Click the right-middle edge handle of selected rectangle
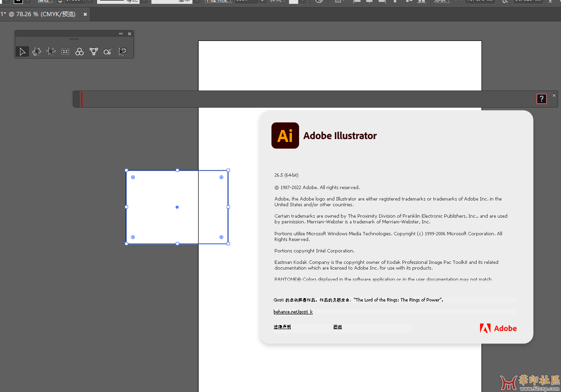 [228, 207]
